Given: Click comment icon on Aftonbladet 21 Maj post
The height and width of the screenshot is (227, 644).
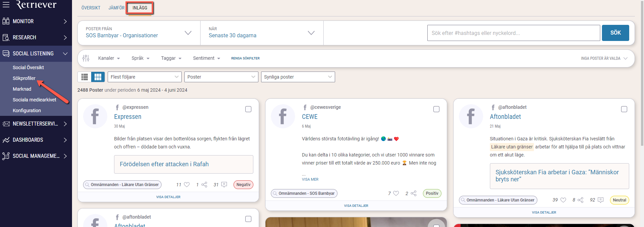Looking at the screenshot, I should (x=601, y=200).
